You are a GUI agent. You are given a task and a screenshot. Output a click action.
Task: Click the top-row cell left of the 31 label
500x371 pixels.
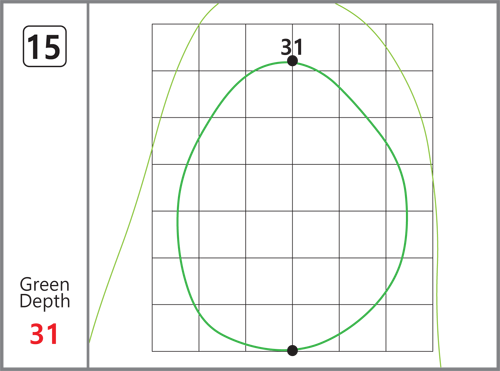pos(269,47)
